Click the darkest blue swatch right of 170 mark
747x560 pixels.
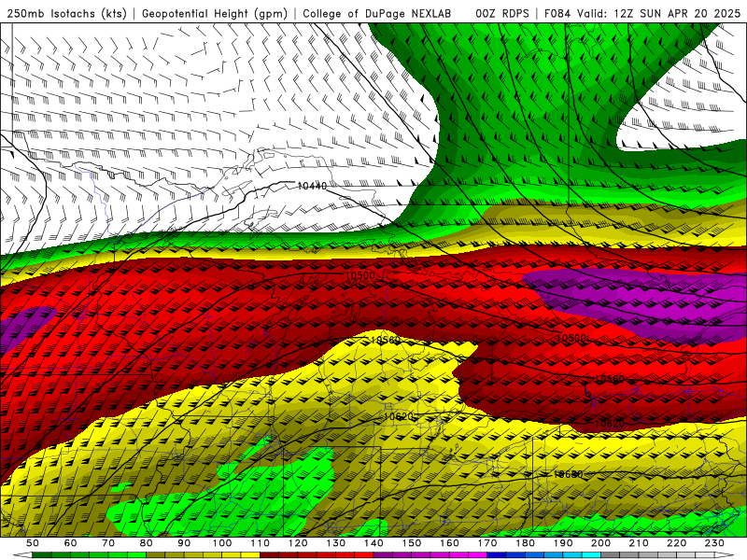tap(497, 554)
